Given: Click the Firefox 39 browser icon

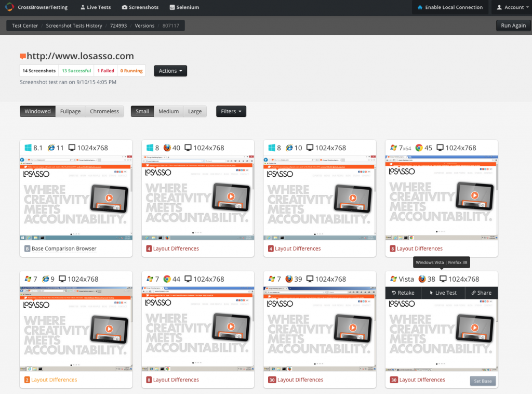Looking at the screenshot, I should (x=289, y=279).
